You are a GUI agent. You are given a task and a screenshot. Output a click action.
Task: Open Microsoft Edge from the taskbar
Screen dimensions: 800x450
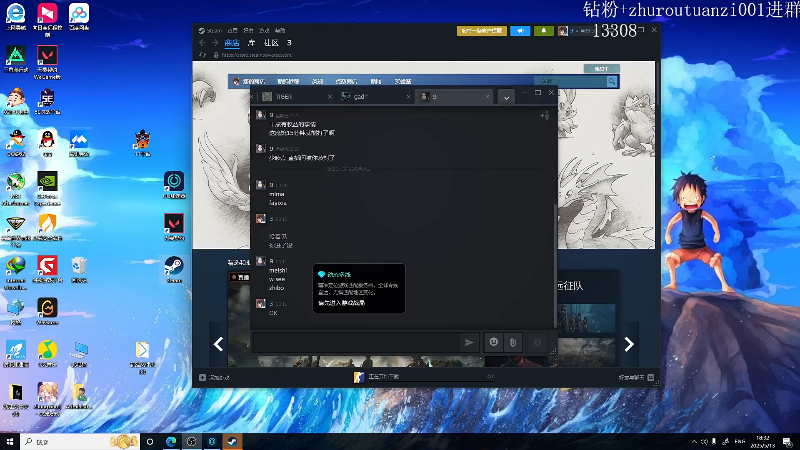[171, 441]
